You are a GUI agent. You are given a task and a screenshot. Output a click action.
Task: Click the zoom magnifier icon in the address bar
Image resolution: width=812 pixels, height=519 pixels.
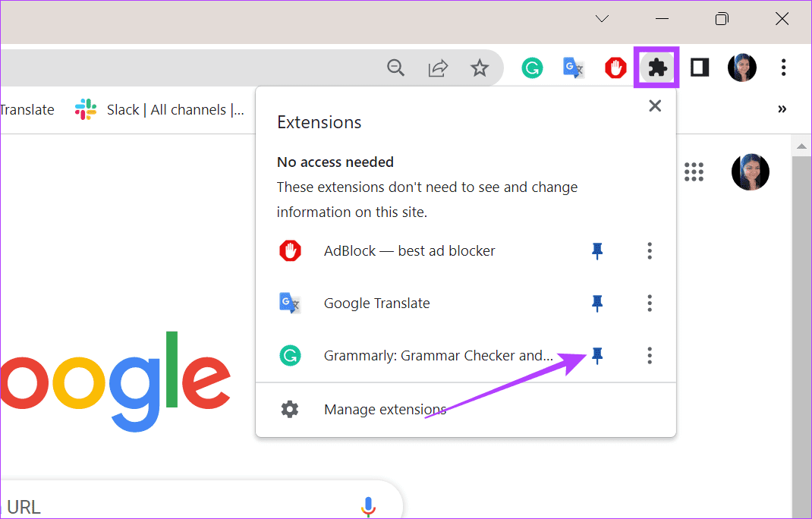395,68
